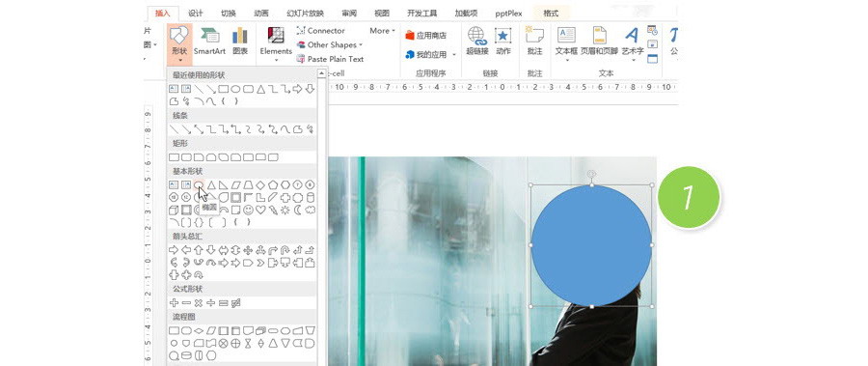Insert a SmartArt graphic
Viewport: 868px width, 366px height.
point(209,42)
